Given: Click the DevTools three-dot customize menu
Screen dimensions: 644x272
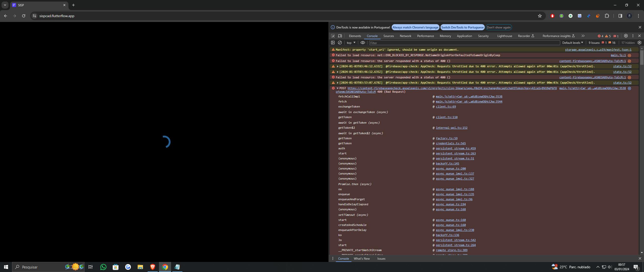Looking at the screenshot, I should coord(633,36).
